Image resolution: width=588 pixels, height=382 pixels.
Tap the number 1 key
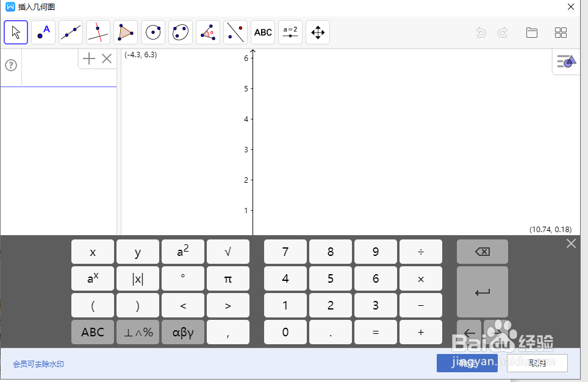point(285,305)
